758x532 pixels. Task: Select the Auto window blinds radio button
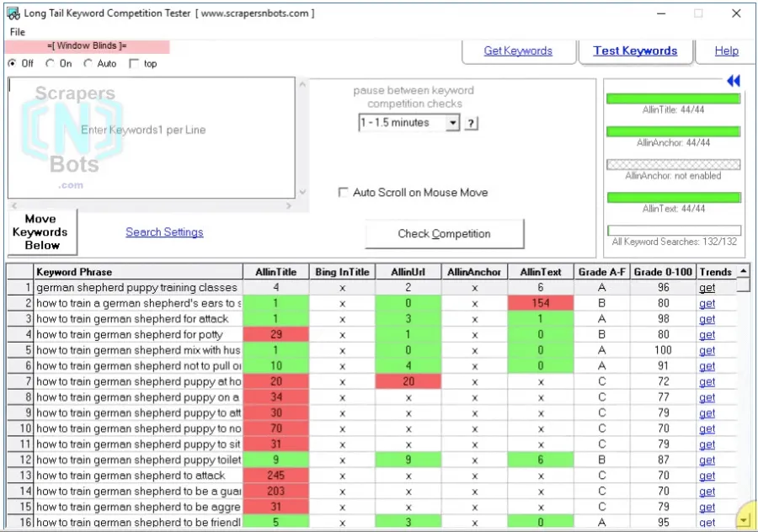(x=88, y=63)
